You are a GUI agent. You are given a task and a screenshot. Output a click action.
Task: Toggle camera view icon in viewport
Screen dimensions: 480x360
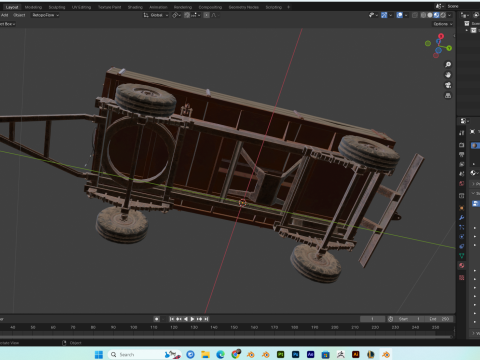448,85
